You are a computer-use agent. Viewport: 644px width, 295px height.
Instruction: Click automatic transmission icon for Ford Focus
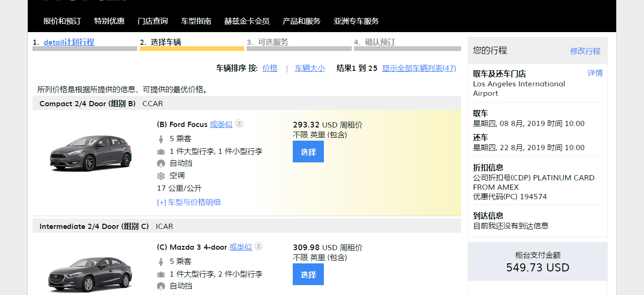[x=161, y=164]
